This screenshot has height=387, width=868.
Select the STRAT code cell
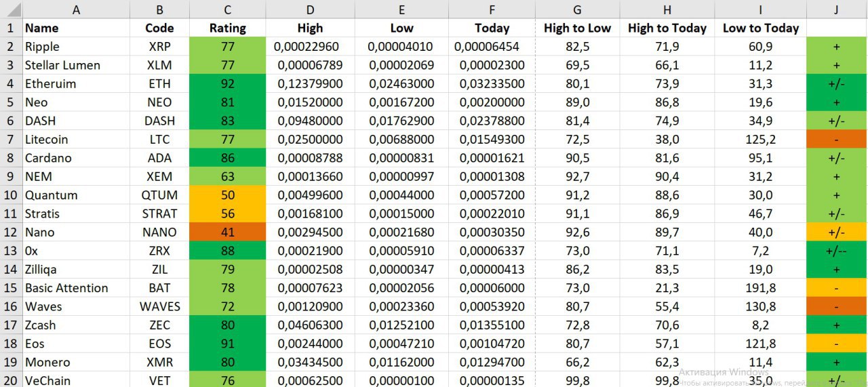click(159, 213)
